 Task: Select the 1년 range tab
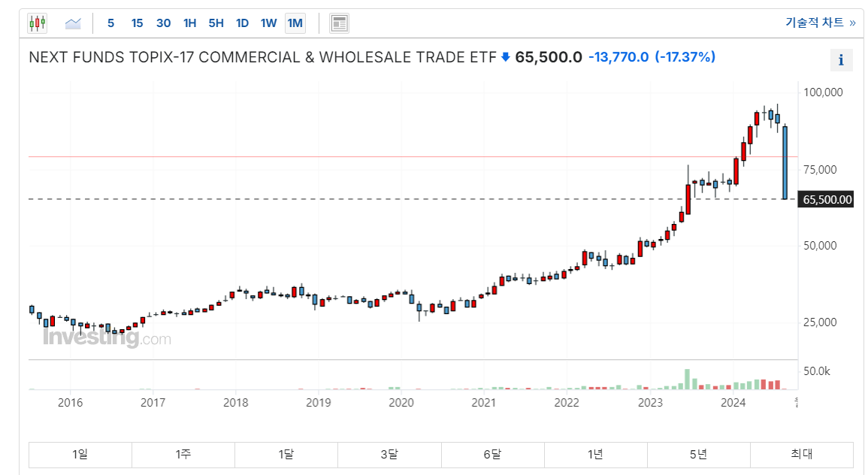tap(596, 455)
